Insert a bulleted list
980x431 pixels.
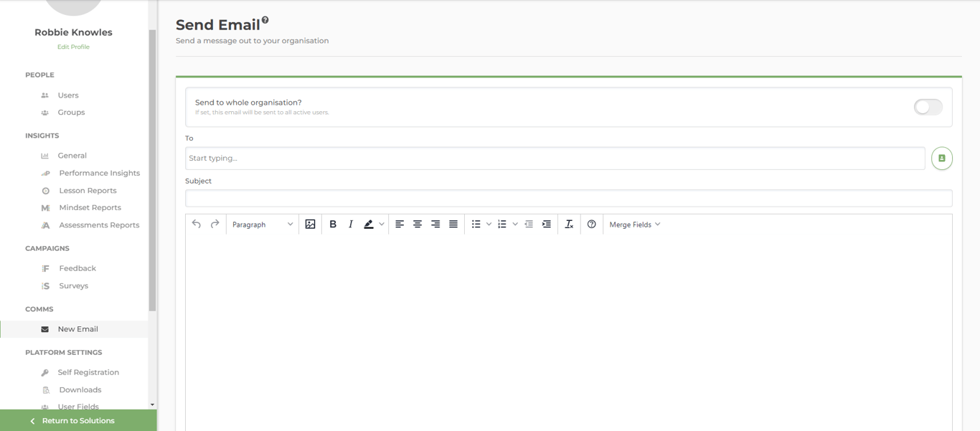(x=476, y=224)
